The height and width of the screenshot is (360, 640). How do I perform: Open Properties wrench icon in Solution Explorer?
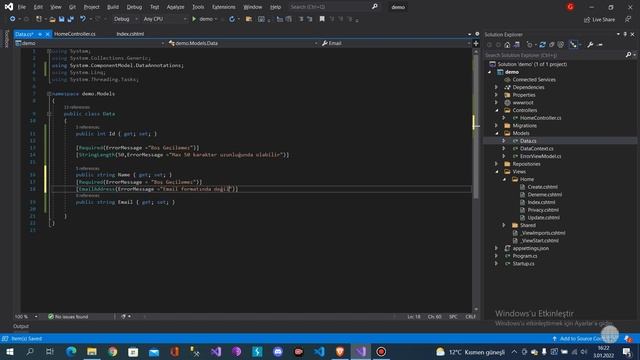[590, 45]
